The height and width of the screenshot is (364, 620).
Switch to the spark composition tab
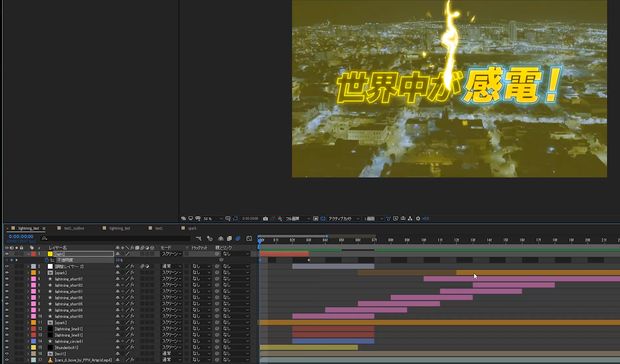[x=192, y=228]
